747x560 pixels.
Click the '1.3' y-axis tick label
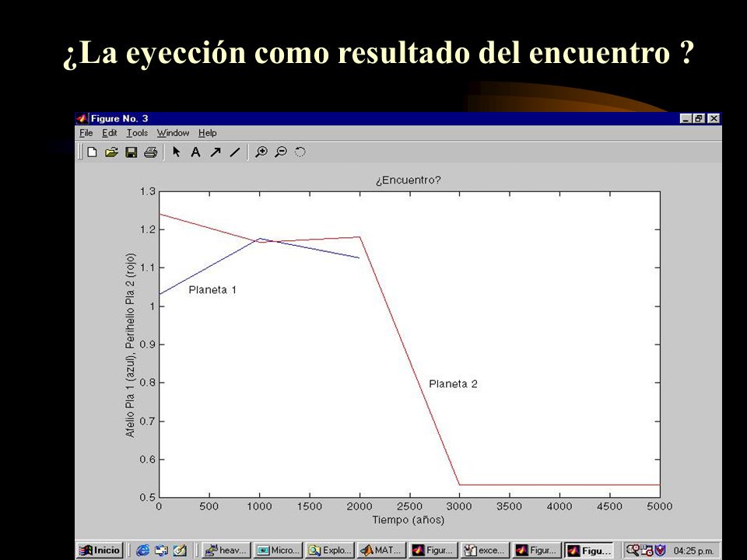[x=148, y=191]
